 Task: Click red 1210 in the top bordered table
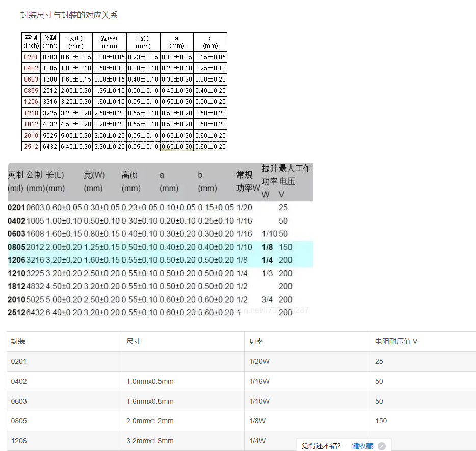[31, 113]
